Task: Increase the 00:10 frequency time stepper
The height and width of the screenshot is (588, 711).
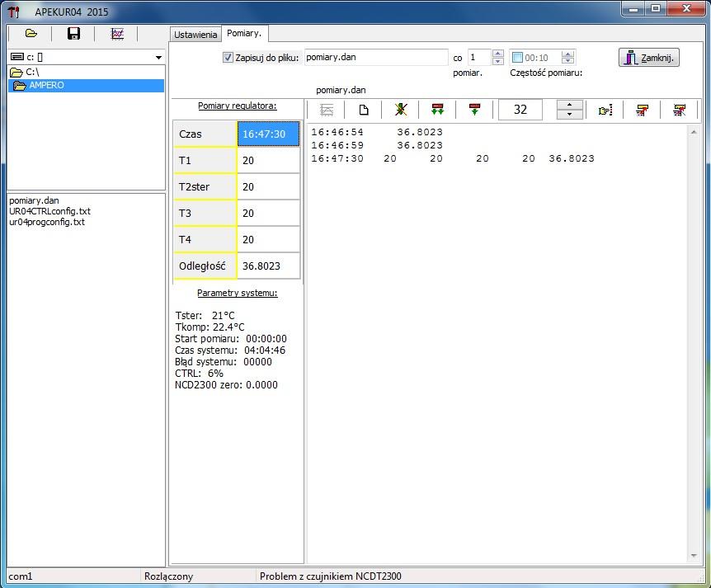Action: click(x=567, y=54)
